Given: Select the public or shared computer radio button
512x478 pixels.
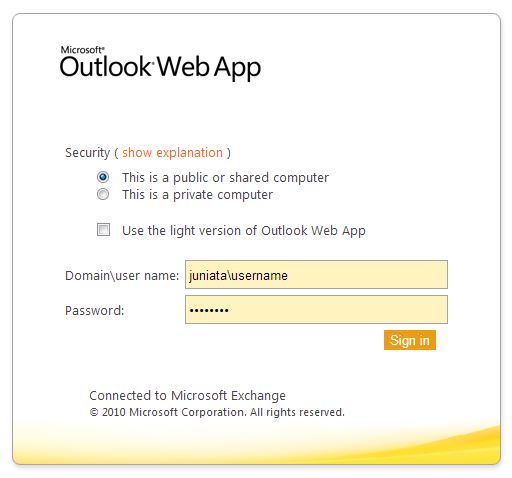Looking at the screenshot, I should [x=103, y=177].
